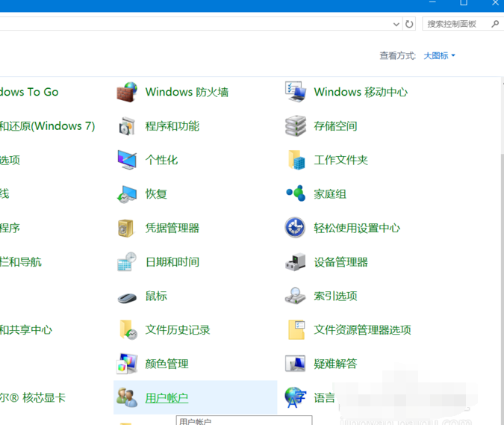This screenshot has width=504, height=425.
Task: Open the 日期和时间 label
Action: tap(172, 262)
